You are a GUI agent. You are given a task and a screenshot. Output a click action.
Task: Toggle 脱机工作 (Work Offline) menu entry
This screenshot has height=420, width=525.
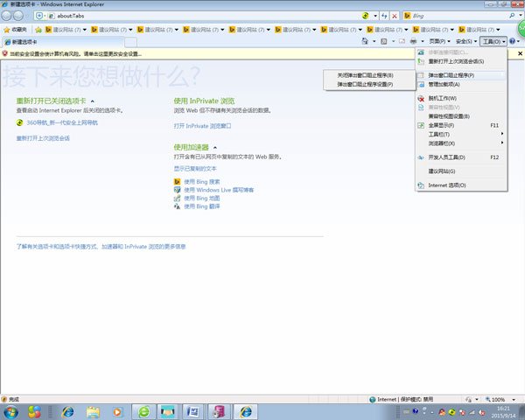[442, 98]
